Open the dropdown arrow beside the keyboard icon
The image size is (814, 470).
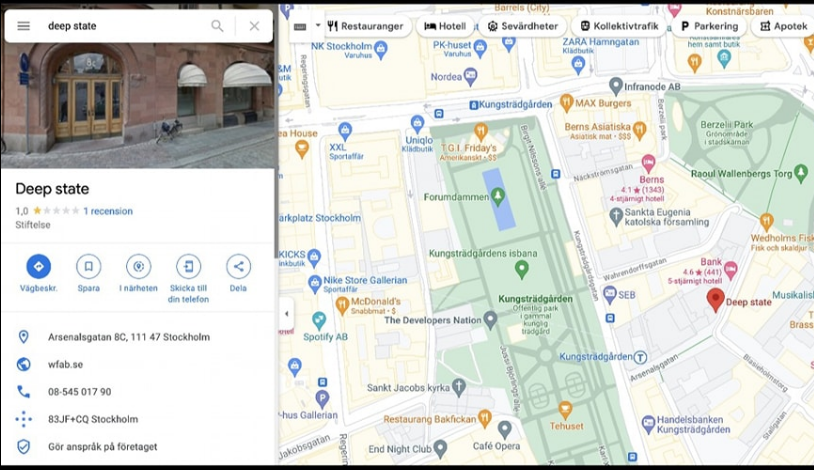pyautogui.click(x=318, y=25)
